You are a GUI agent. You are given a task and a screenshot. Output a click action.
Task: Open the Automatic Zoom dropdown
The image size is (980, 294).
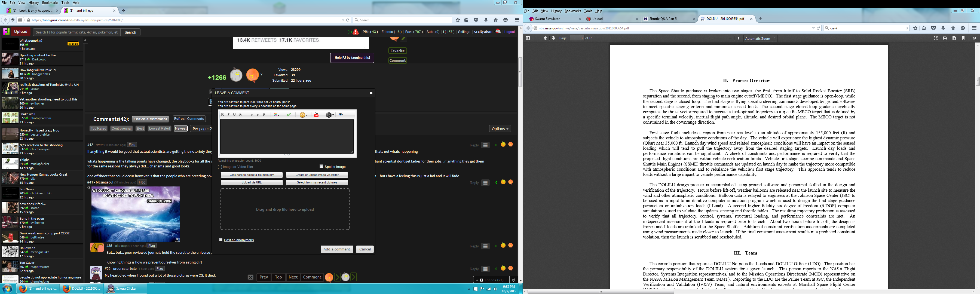[x=760, y=38]
